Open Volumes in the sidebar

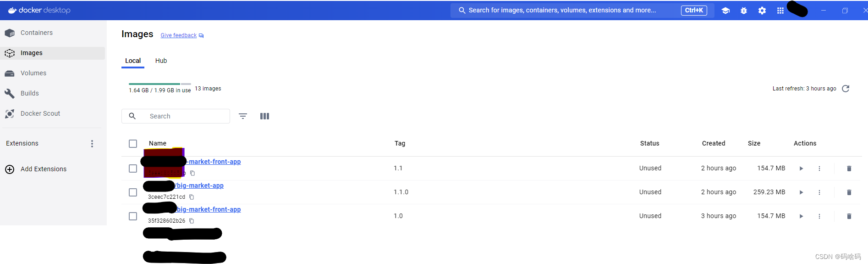click(x=53, y=73)
